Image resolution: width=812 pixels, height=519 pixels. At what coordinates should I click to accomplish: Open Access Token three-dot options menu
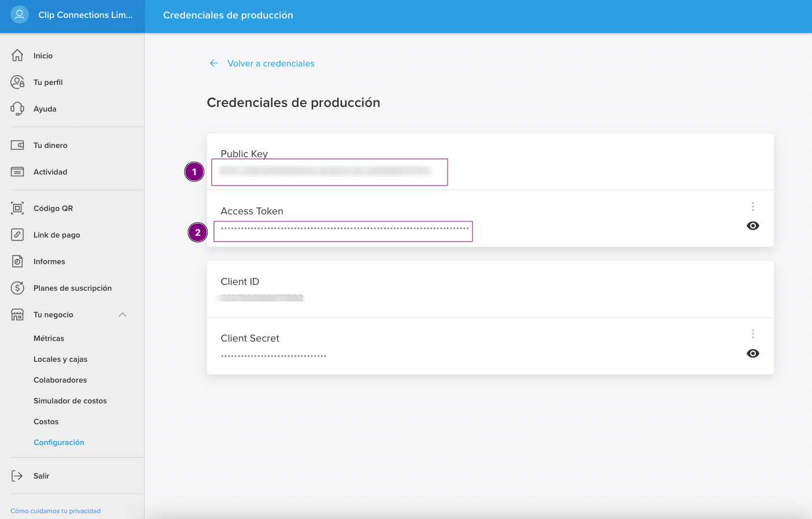point(752,206)
